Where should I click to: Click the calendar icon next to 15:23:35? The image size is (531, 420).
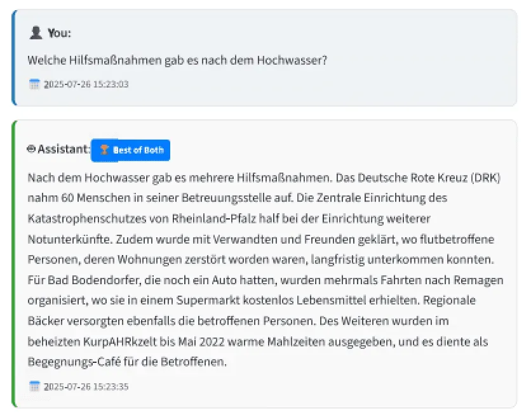point(34,386)
